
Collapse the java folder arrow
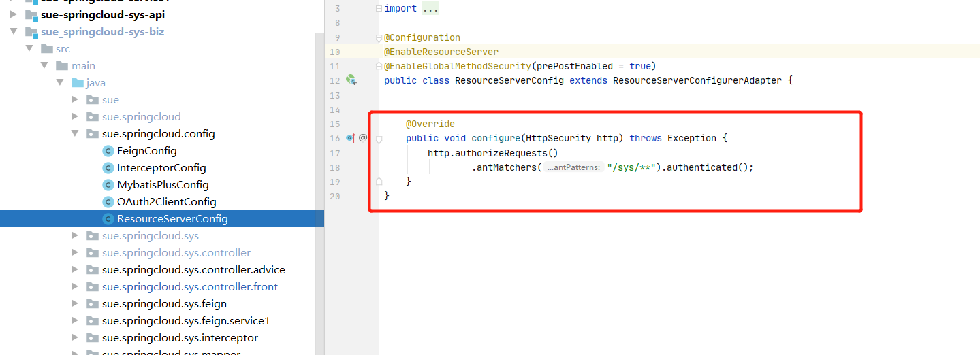[x=60, y=83]
